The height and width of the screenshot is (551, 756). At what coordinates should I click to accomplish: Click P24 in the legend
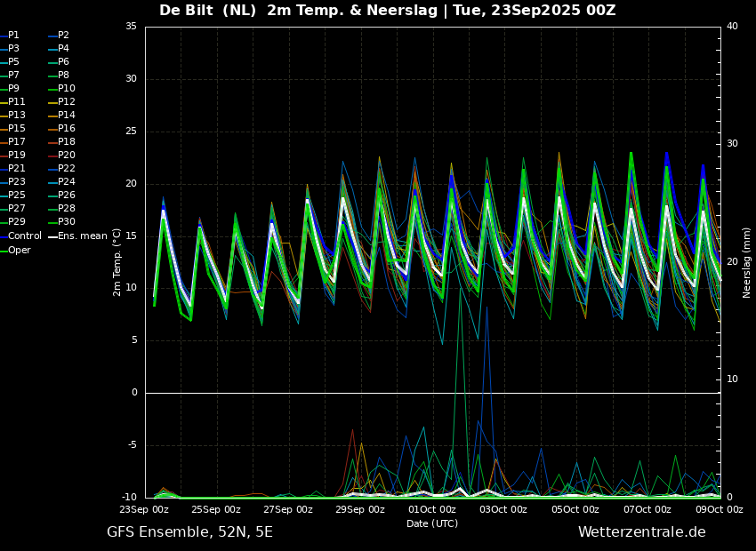67,181
